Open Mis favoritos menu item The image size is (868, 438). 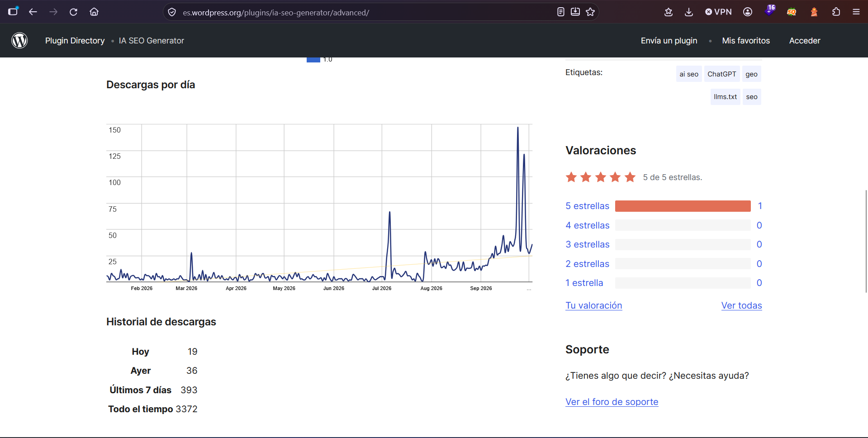point(746,41)
